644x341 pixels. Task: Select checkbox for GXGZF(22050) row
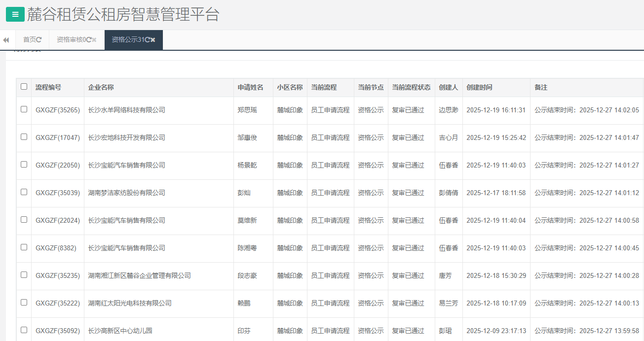click(24, 165)
